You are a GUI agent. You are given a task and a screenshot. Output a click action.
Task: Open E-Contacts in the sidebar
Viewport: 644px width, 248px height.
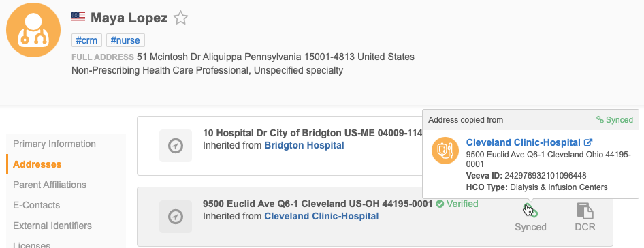tap(37, 205)
